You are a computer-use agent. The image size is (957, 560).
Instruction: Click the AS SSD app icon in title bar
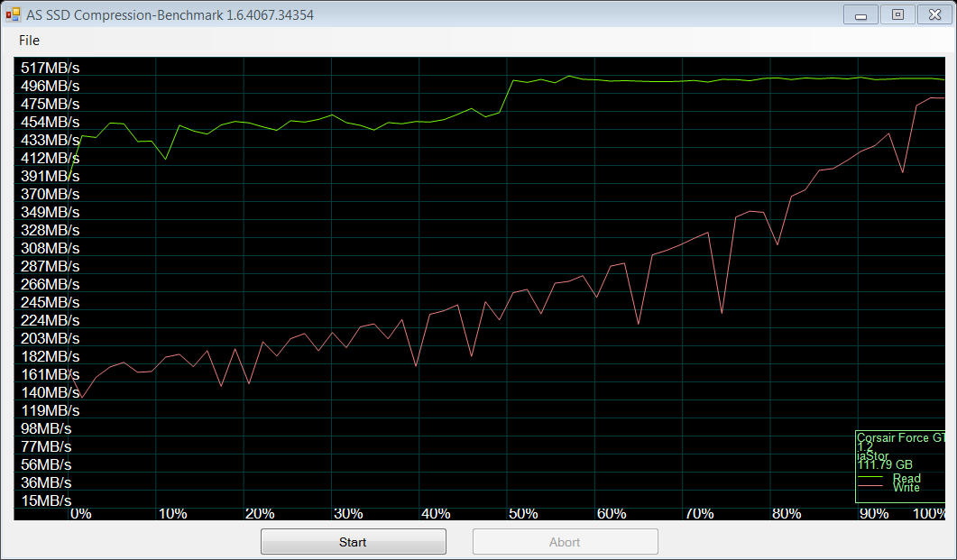click(13, 14)
